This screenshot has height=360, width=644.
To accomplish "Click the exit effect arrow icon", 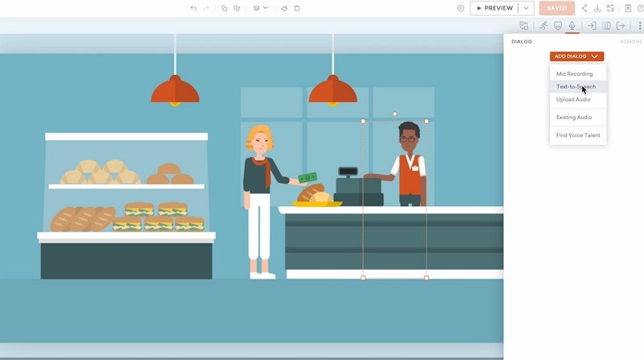I will [x=621, y=26].
